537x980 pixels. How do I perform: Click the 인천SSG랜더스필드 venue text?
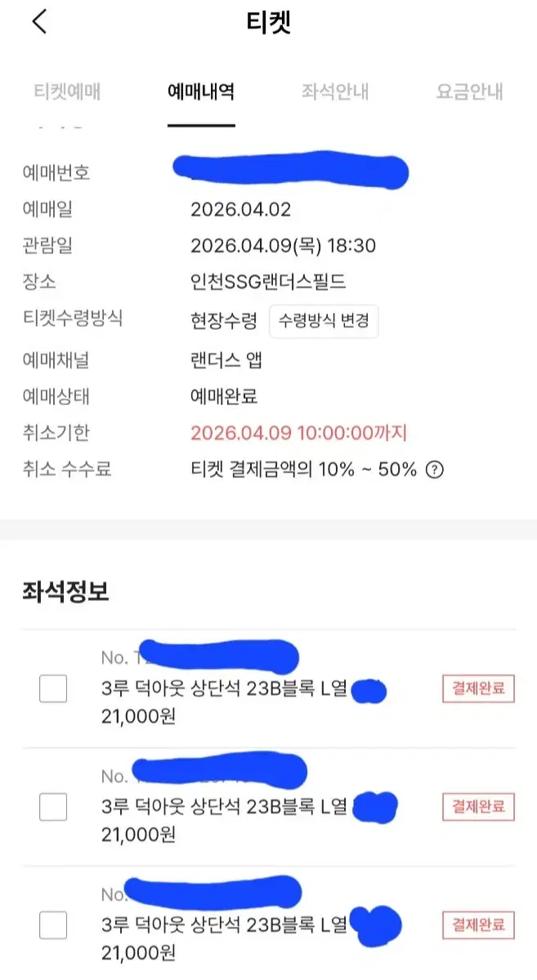[x=268, y=283]
